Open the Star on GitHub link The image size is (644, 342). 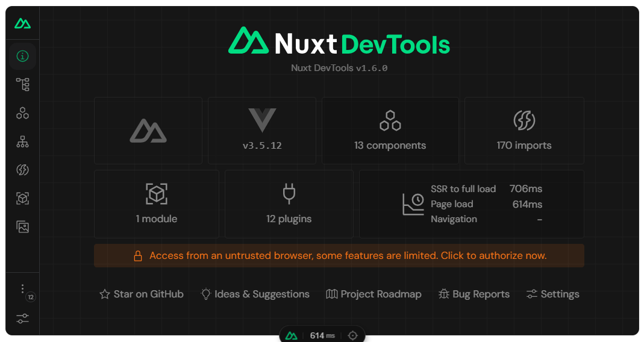tap(142, 294)
